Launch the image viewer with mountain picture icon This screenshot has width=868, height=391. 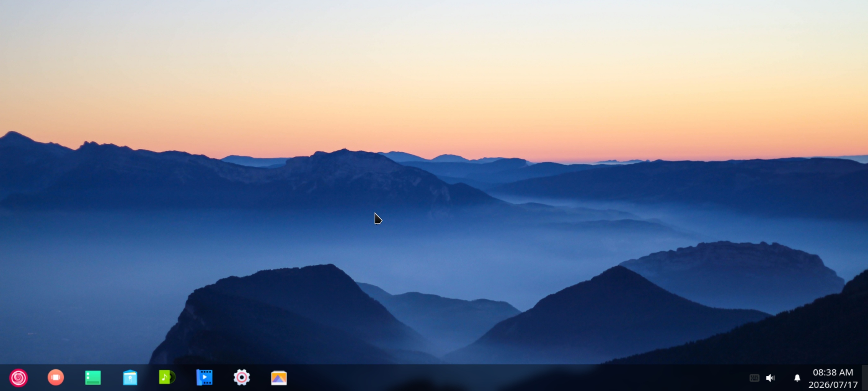point(279,378)
